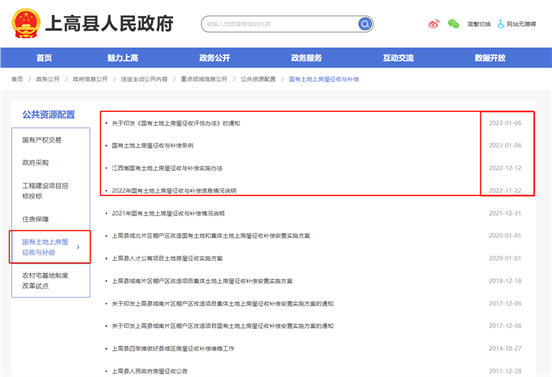Open the 政务公开 navigation menu
This screenshot has height=377, width=552.
[x=214, y=58]
